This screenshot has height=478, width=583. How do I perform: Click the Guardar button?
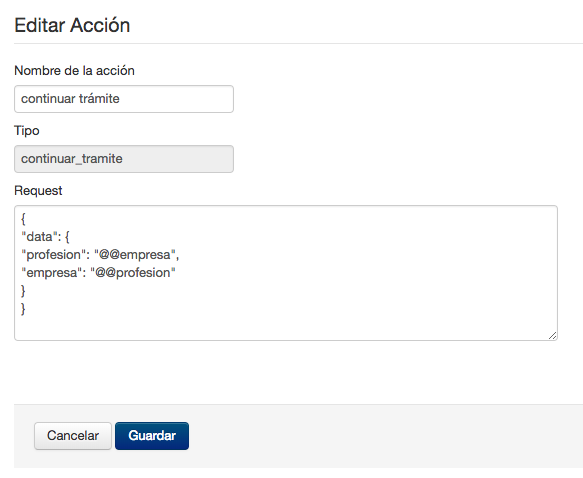152,436
